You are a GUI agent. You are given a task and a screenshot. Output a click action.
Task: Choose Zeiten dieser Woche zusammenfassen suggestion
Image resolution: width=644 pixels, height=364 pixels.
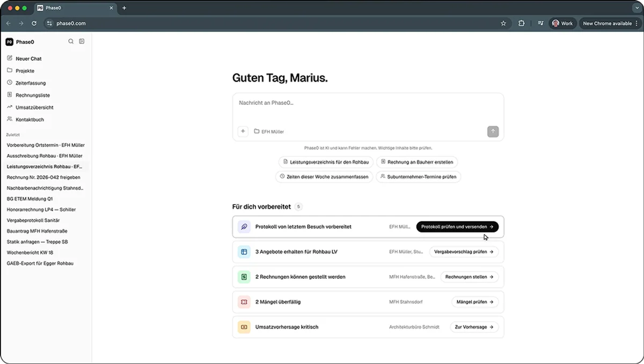tap(324, 177)
